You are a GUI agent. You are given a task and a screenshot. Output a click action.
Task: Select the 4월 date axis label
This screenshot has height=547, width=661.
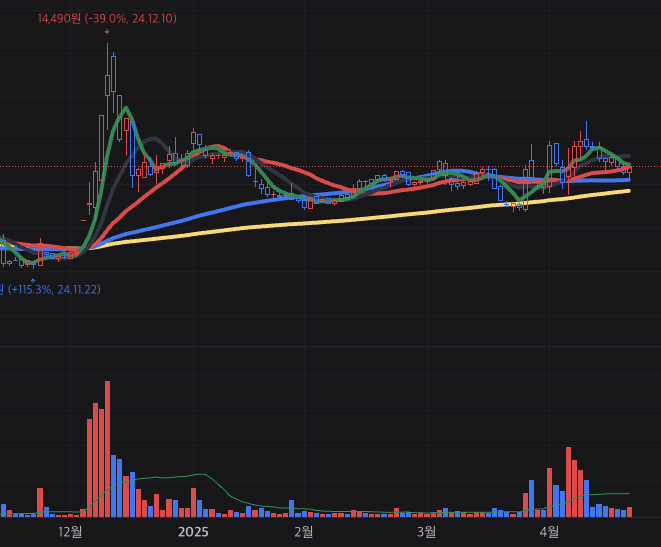pos(549,532)
